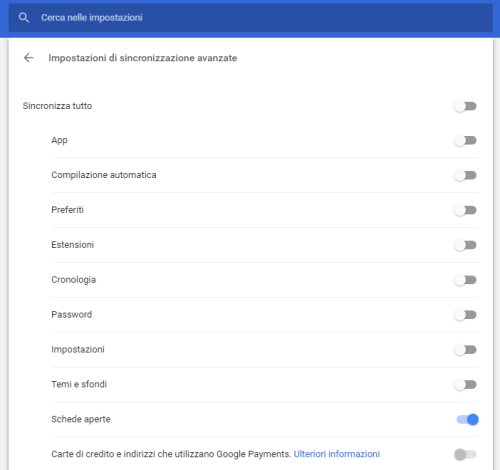Turn on App sync toggle
This screenshot has height=470, width=500.
click(x=465, y=141)
